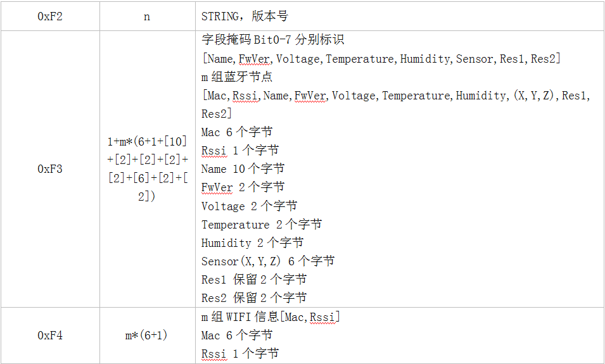The width and height of the screenshot is (605, 364).
Task: Click the "Temperature 2 个字节" line
Action: coord(261,225)
